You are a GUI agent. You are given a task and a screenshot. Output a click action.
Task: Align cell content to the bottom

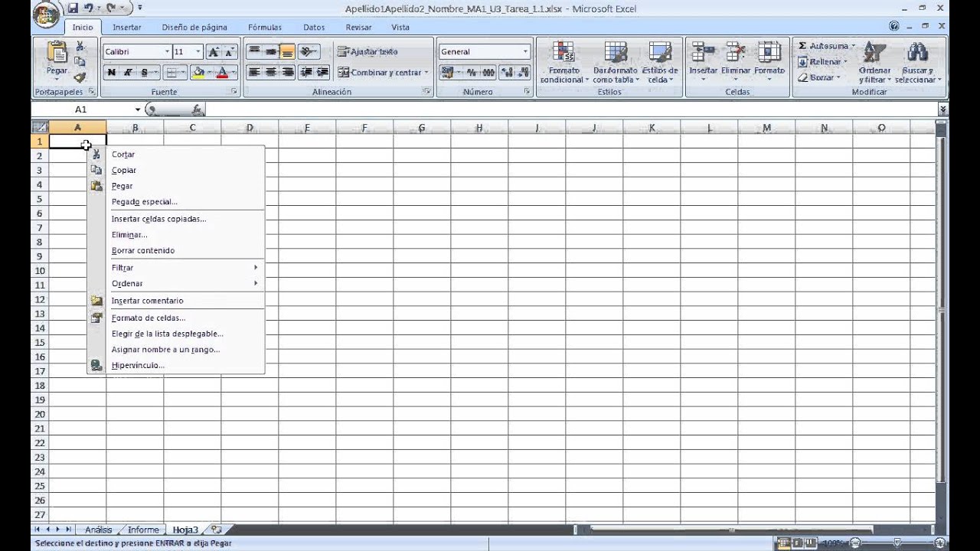[x=287, y=51]
